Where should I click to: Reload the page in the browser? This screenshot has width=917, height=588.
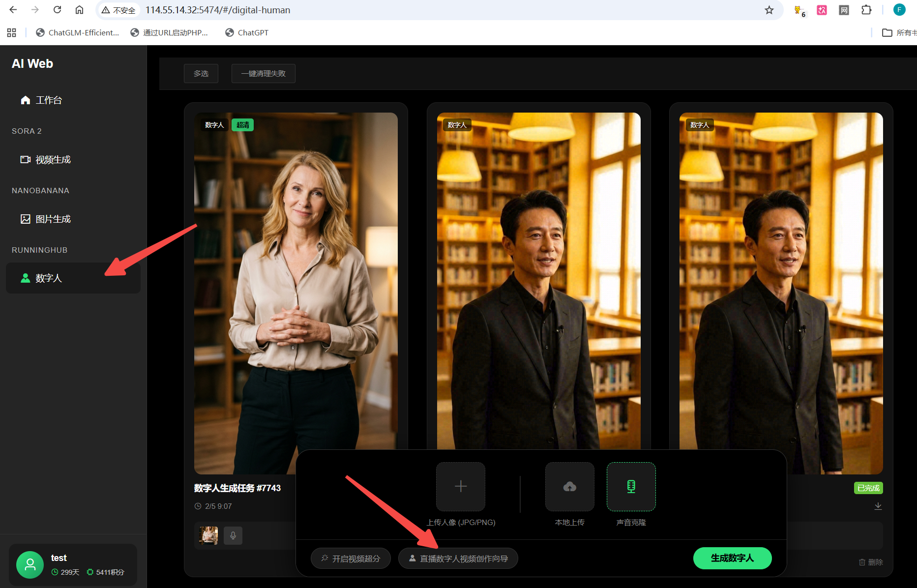pos(58,10)
